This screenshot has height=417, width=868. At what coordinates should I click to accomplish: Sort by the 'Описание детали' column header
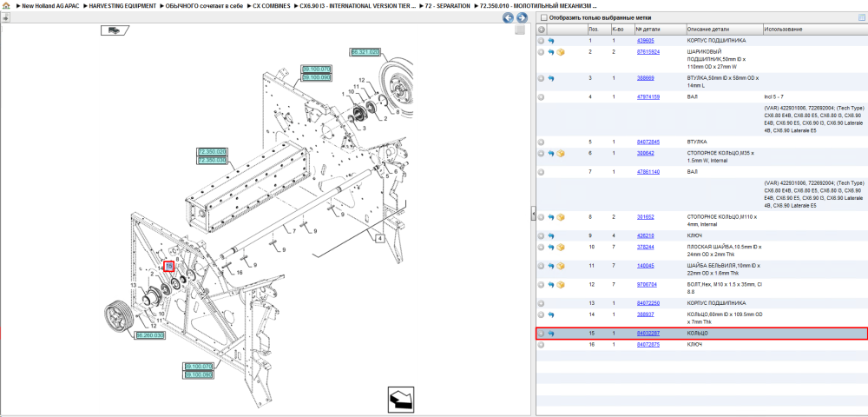(x=724, y=30)
